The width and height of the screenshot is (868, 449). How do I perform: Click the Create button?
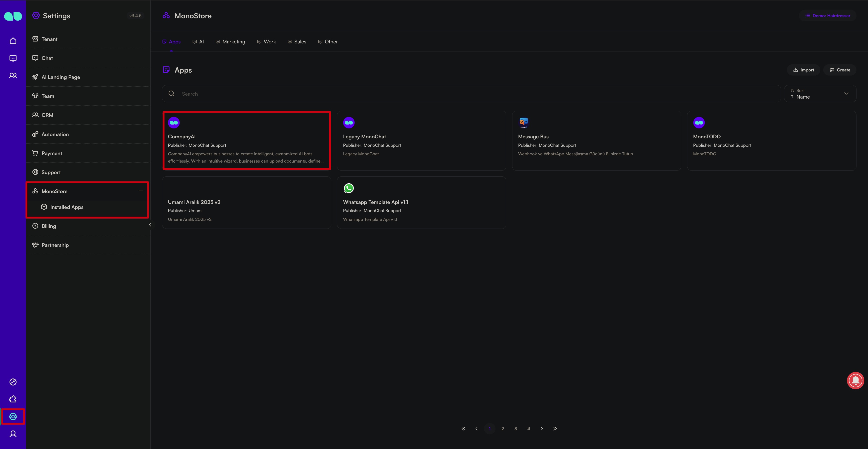click(x=839, y=70)
